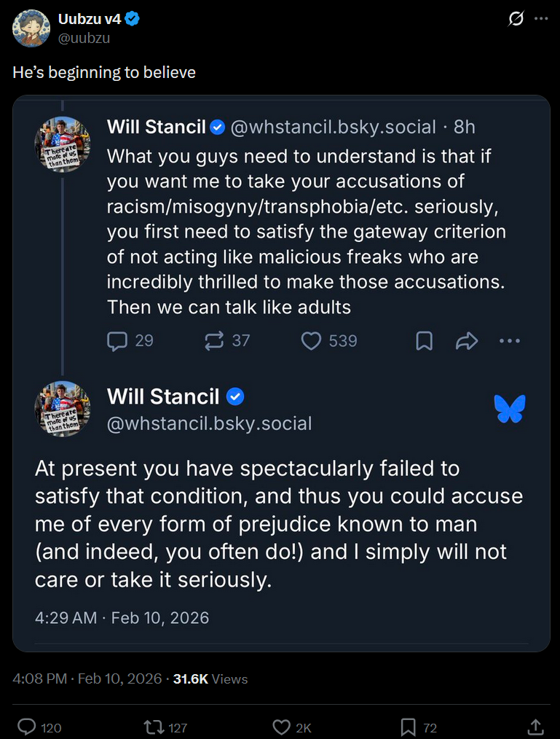Image resolution: width=560 pixels, height=739 pixels.
Task: Like the quoted post with 539 likes
Action: coord(311,341)
